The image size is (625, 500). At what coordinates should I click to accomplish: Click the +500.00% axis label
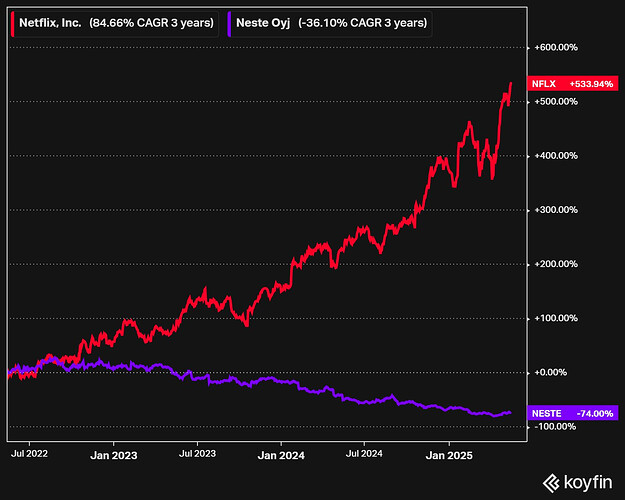pos(556,102)
